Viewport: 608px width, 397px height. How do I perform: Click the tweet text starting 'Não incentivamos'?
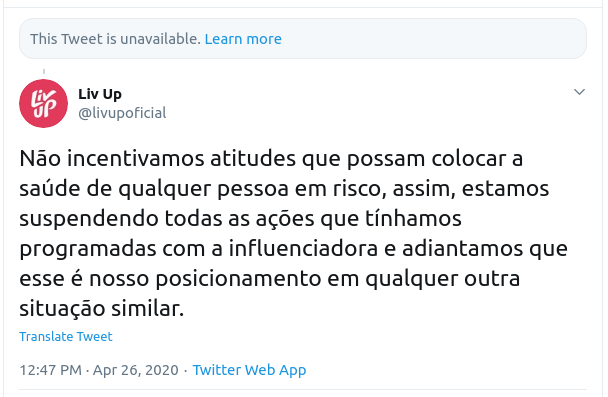(x=294, y=233)
